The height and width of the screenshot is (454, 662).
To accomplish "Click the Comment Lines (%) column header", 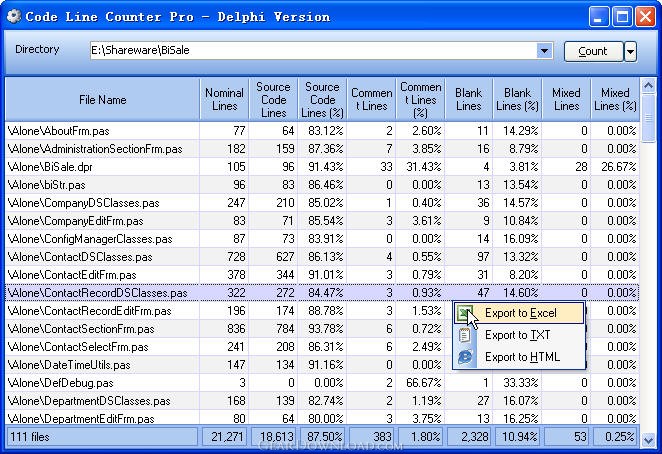I will pyautogui.click(x=421, y=100).
